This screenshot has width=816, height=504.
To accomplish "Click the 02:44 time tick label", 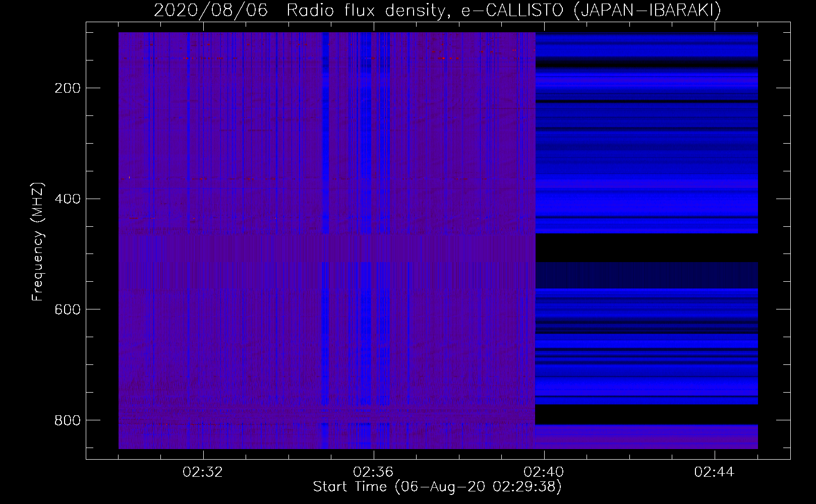I will point(714,472).
